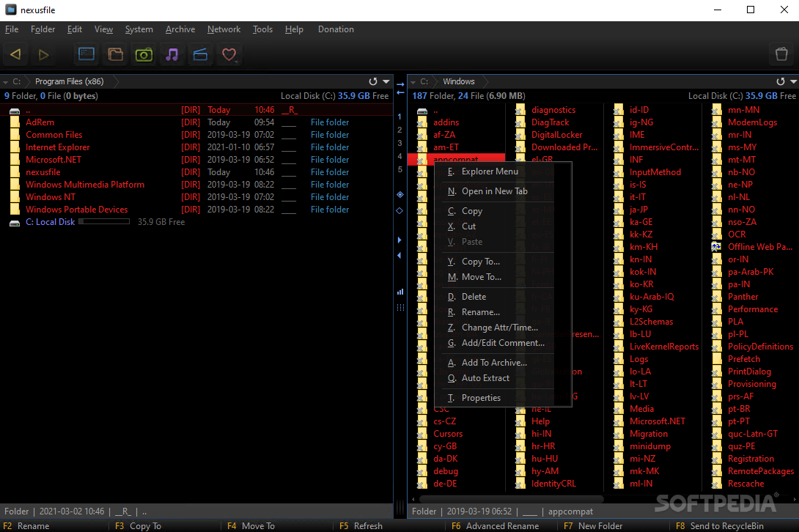
Task: Open the Archive menu
Action: (x=180, y=29)
